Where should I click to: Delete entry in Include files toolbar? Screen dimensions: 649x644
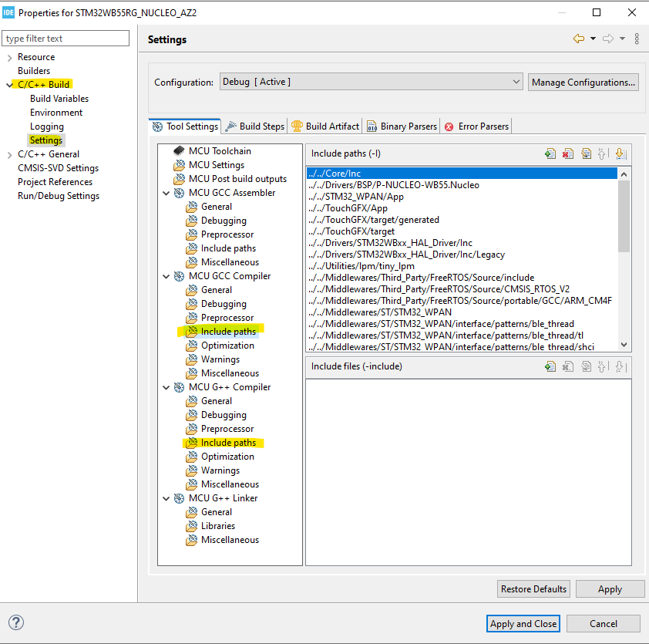(568, 366)
